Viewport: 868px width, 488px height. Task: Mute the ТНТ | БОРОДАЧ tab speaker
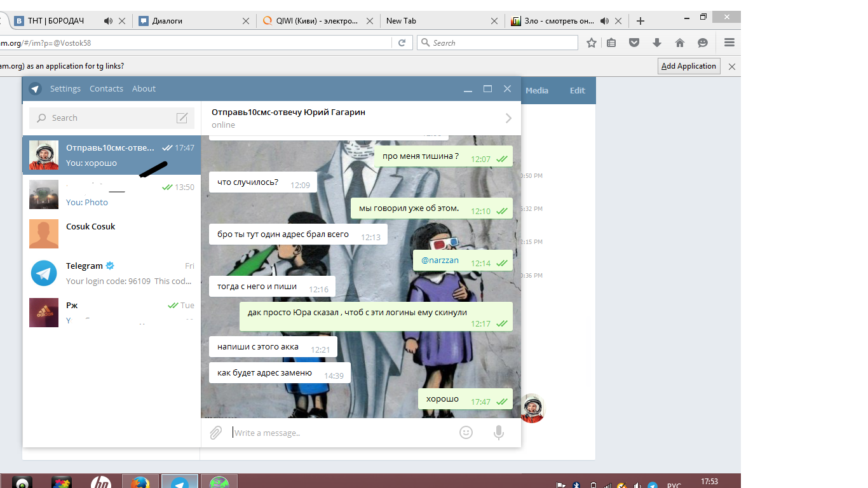click(108, 21)
